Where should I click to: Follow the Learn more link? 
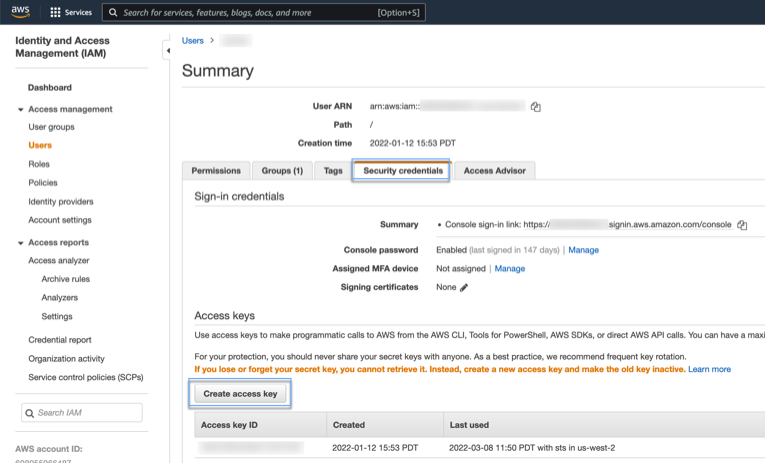(709, 370)
